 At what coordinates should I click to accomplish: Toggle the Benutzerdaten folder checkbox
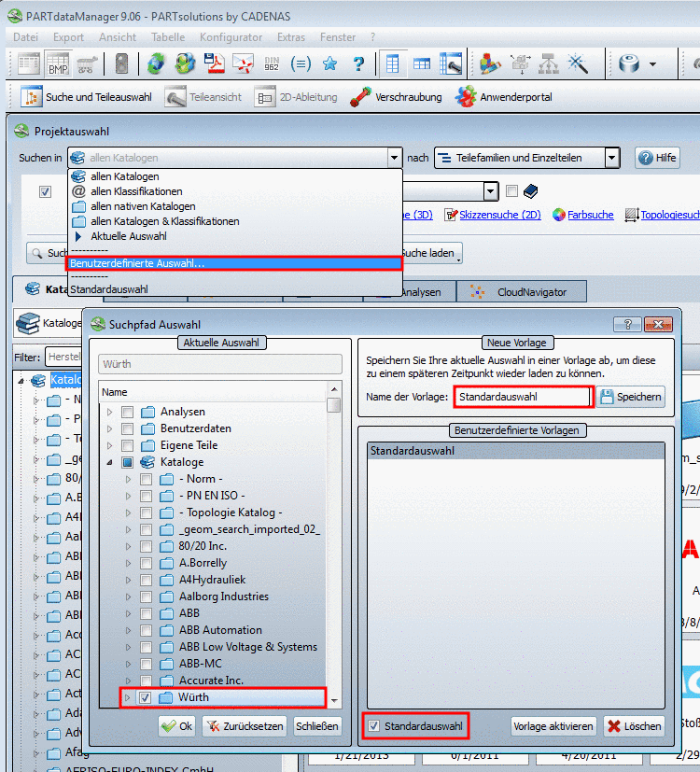pyautogui.click(x=128, y=428)
